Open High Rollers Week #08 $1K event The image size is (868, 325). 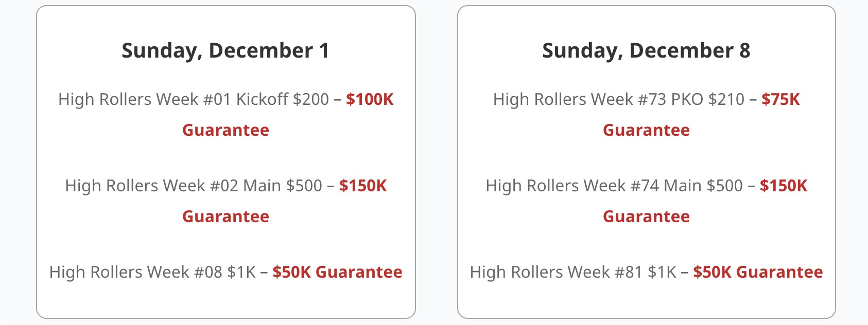click(152, 272)
